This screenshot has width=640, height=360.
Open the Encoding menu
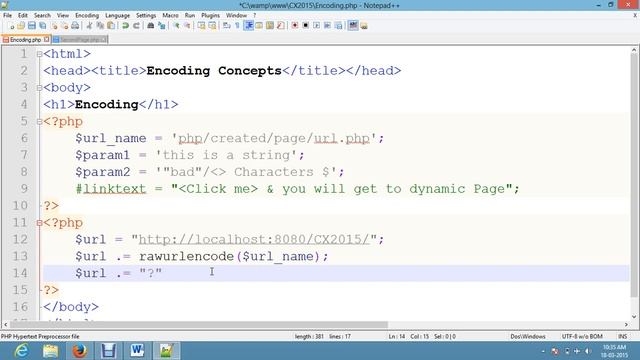pos(87,16)
